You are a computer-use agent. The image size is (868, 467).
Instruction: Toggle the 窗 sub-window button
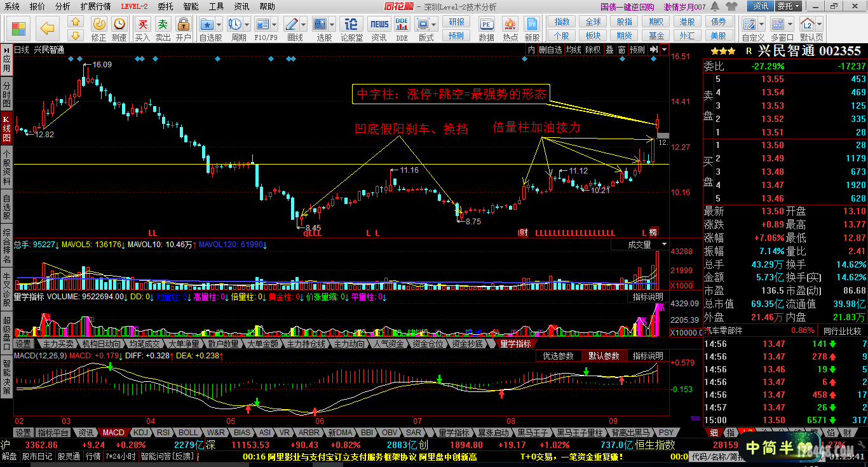click(x=621, y=50)
